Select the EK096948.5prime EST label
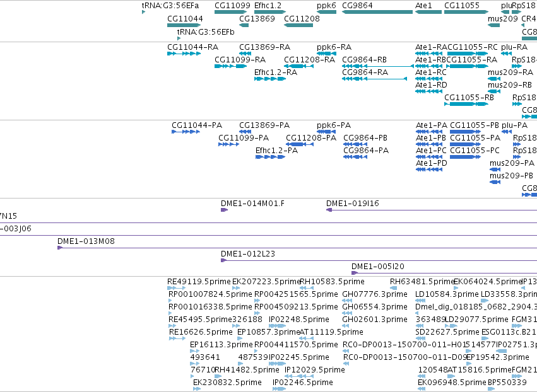537x392 pixels. [x=452, y=383]
